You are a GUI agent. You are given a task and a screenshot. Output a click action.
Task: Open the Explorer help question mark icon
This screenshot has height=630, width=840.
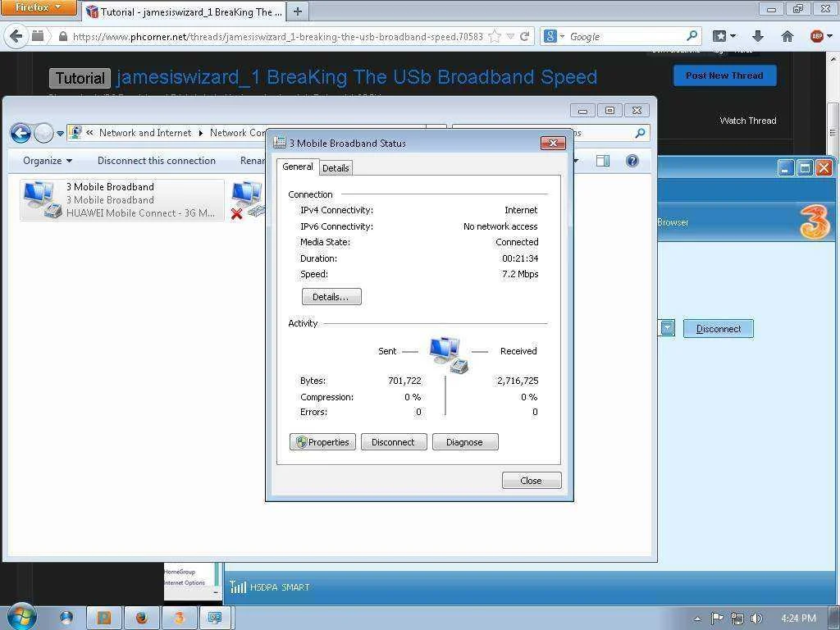click(632, 161)
